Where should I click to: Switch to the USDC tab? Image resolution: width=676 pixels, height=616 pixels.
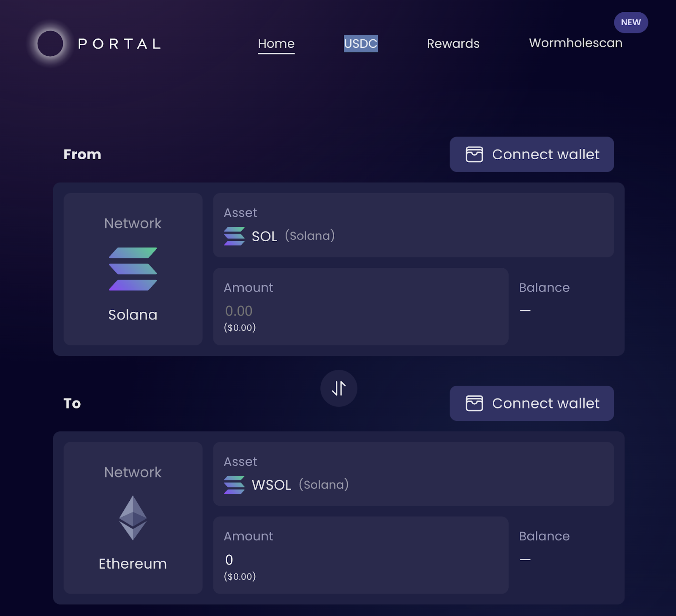click(x=360, y=44)
